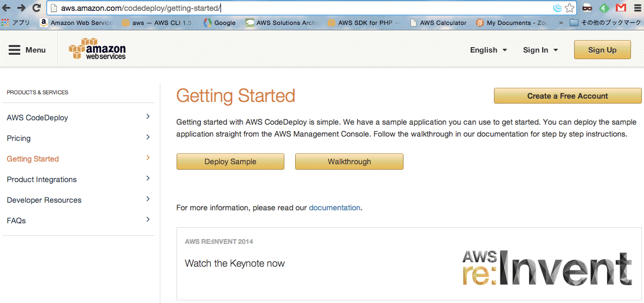The width and height of the screenshot is (644, 303).
Task: Open the Gmail extension icon
Action: click(x=621, y=8)
